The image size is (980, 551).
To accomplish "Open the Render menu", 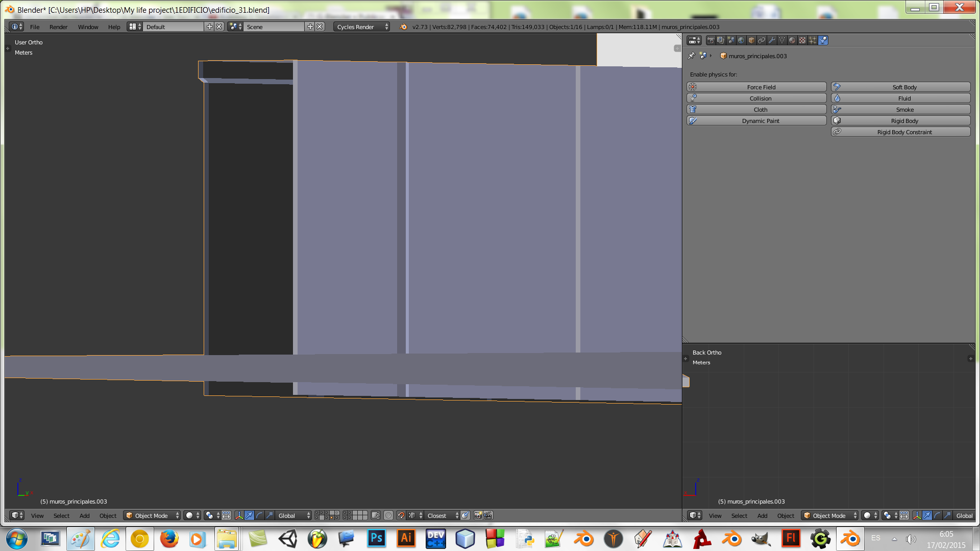I will (58, 27).
